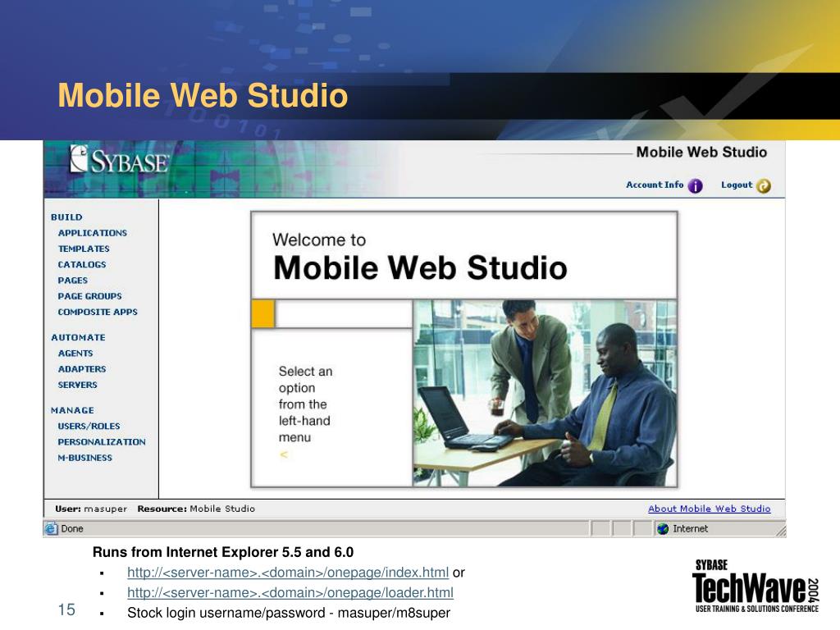Click the 'Resource: Mobile Studio' status text
The height and width of the screenshot is (630, 840).
coord(196,509)
